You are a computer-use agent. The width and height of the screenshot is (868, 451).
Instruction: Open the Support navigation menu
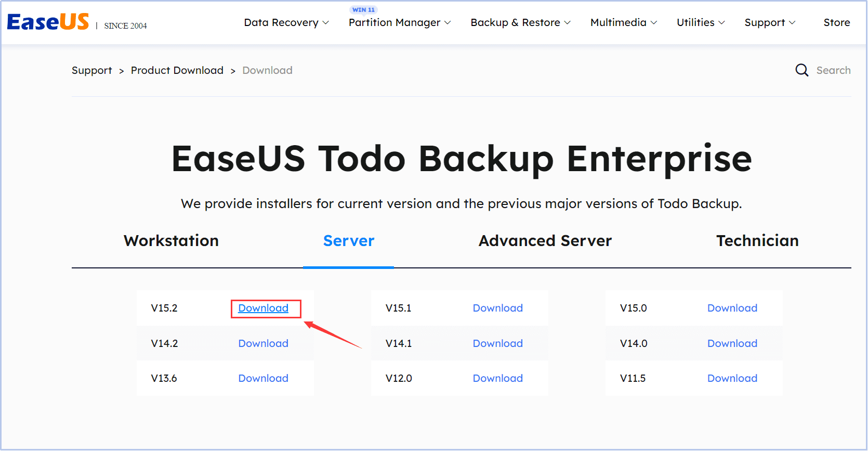pyautogui.click(x=769, y=22)
